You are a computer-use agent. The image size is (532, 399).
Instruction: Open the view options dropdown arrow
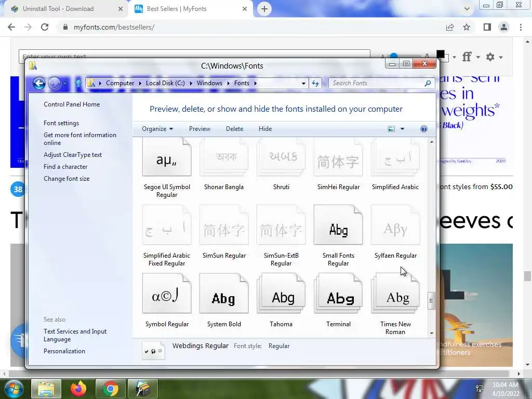coord(403,129)
